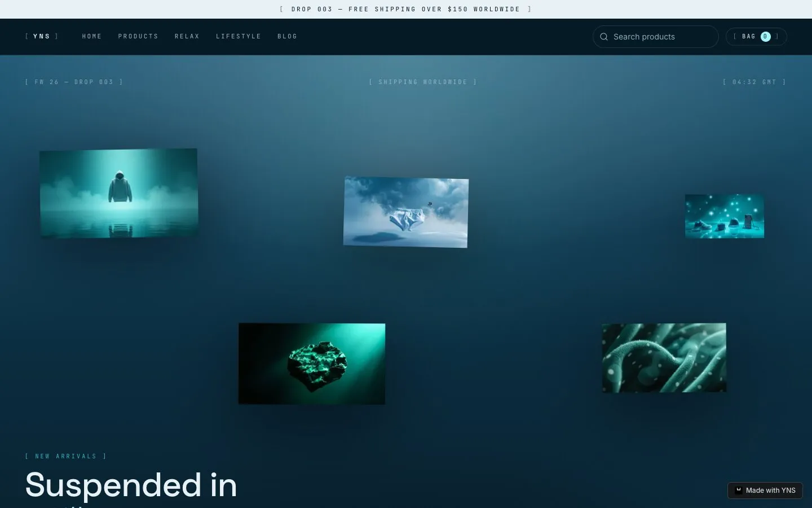Go to the Products page
812x508 pixels.
click(x=138, y=36)
